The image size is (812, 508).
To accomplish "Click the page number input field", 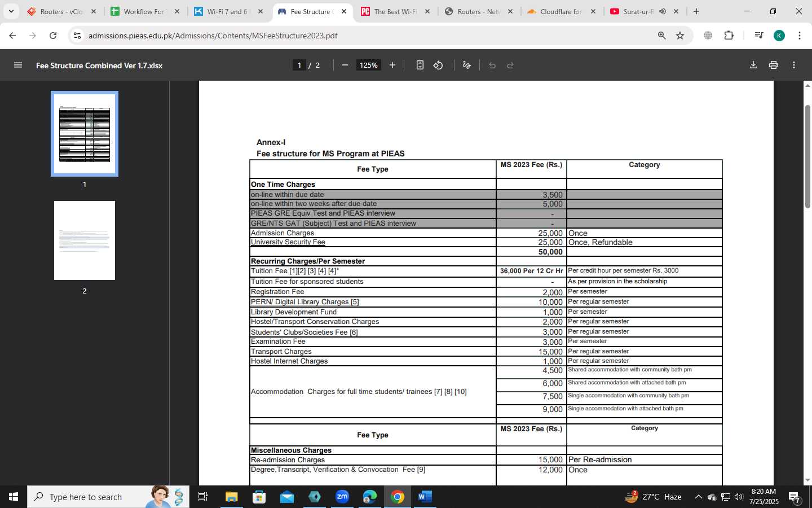I will click(x=299, y=65).
